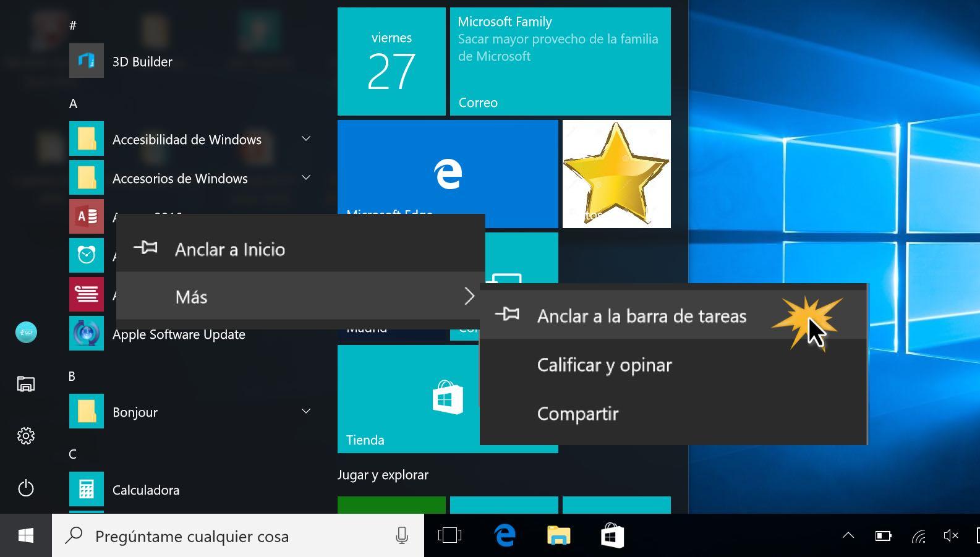Screen dimensions: 980x557
Task: Click the Cortana microphone icon
Action: (402, 535)
